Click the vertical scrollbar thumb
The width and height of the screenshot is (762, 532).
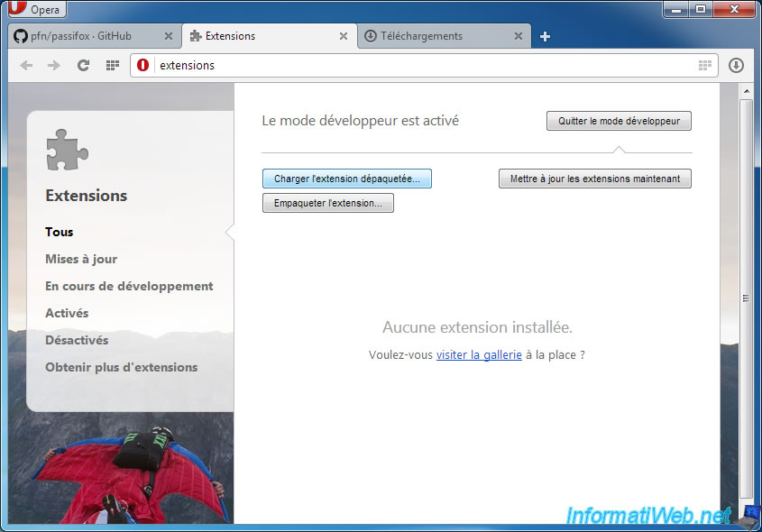point(746,298)
